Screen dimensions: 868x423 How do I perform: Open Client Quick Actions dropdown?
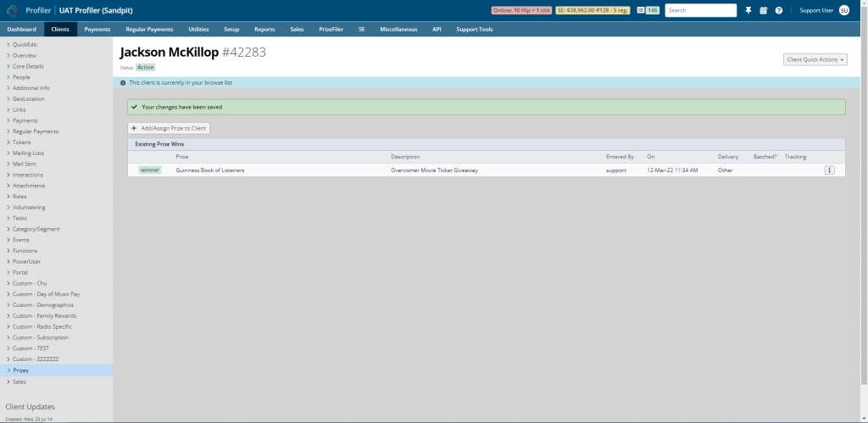815,60
